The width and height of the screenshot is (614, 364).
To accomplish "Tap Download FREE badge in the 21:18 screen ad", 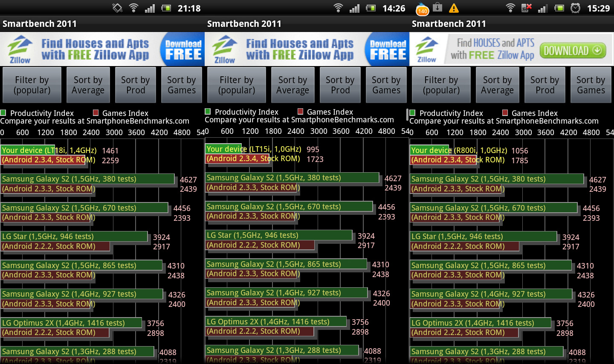I will [x=183, y=49].
